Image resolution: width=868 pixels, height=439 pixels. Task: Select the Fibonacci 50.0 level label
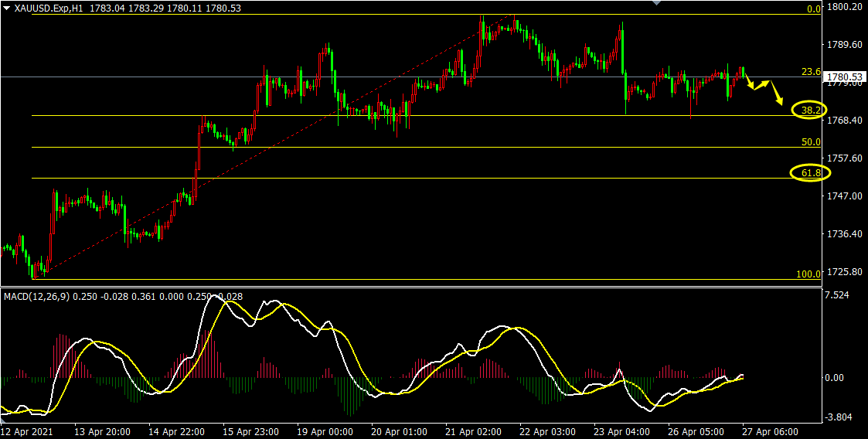tap(810, 142)
